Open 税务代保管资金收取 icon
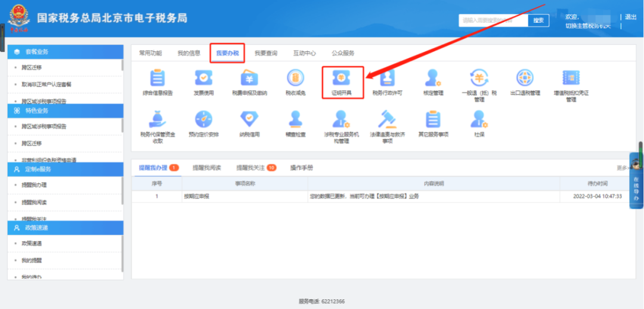 [x=157, y=119]
